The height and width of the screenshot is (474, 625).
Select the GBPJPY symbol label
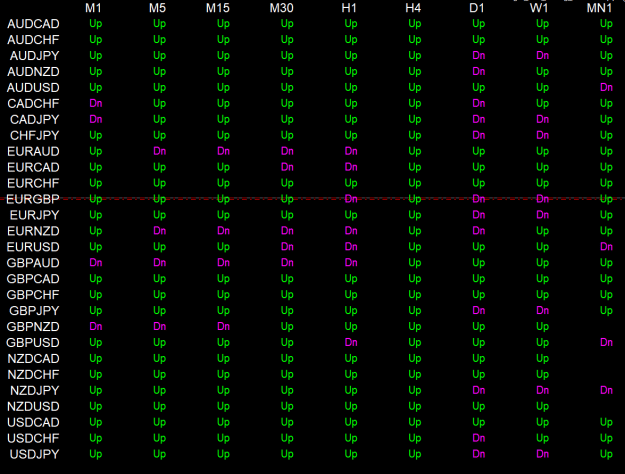tap(34, 311)
